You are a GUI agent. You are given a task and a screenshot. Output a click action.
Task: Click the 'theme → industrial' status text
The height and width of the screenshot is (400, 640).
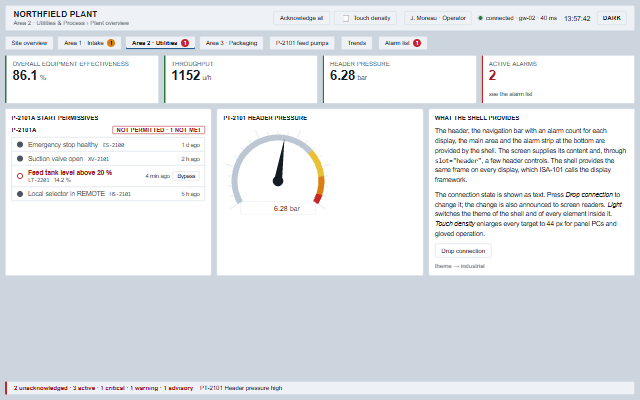click(460, 266)
